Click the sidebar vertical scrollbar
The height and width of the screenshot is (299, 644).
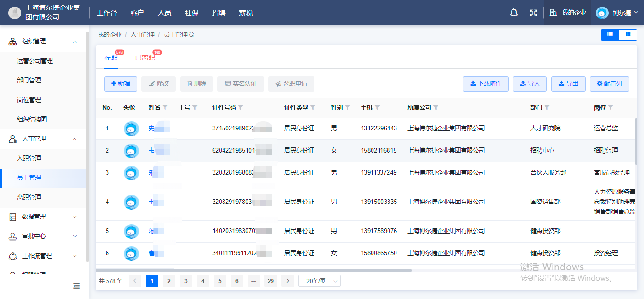pyautogui.click(x=87, y=146)
